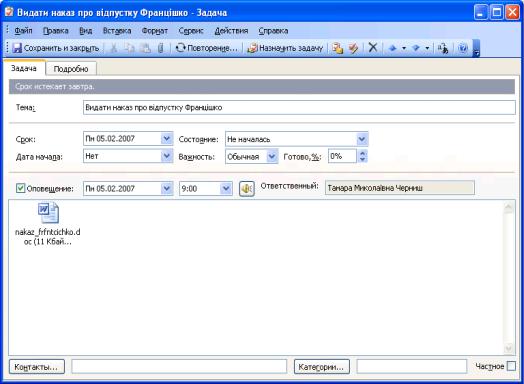Click the categories text field beside Категории
The width and height of the screenshot is (524, 384).
pyautogui.click(x=412, y=367)
